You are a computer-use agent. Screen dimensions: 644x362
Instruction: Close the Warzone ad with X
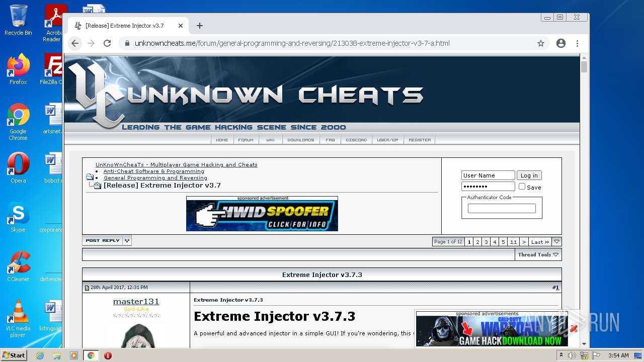[574, 329]
